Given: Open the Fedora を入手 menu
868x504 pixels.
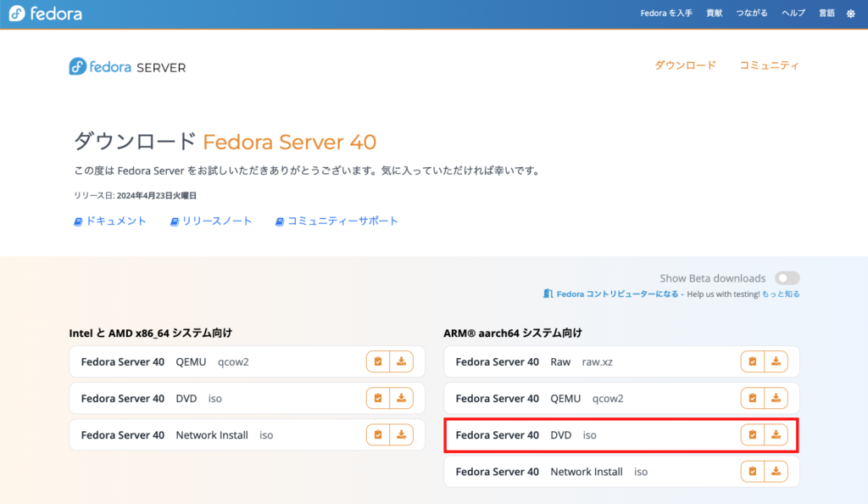Looking at the screenshot, I should point(666,13).
